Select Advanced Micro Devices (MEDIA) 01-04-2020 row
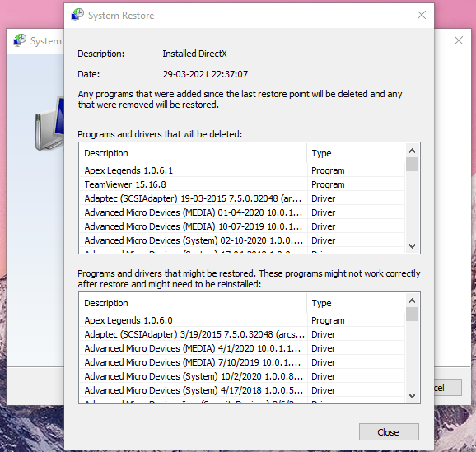 242,212
